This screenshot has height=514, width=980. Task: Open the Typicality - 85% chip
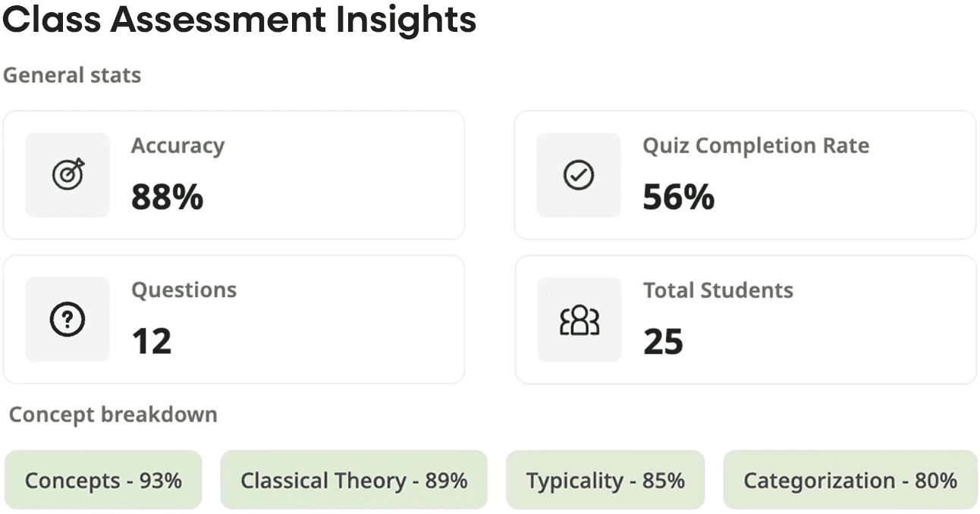coord(605,481)
